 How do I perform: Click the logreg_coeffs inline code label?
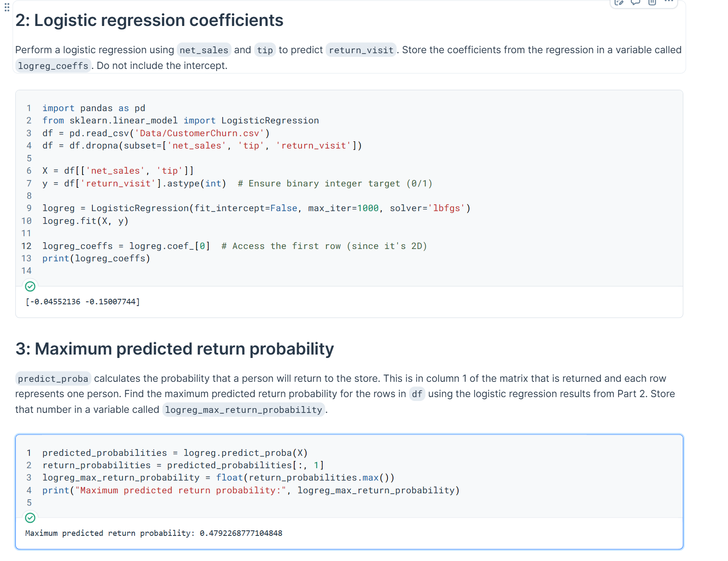point(53,66)
